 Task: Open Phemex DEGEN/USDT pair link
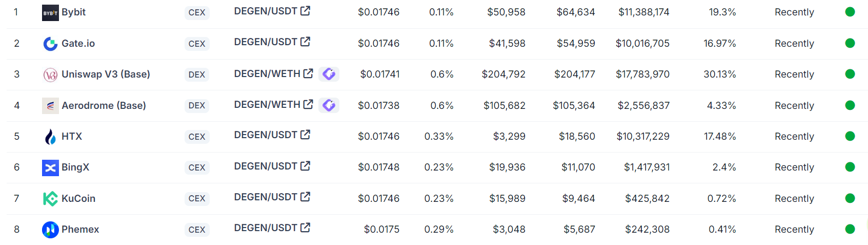pyautogui.click(x=272, y=228)
